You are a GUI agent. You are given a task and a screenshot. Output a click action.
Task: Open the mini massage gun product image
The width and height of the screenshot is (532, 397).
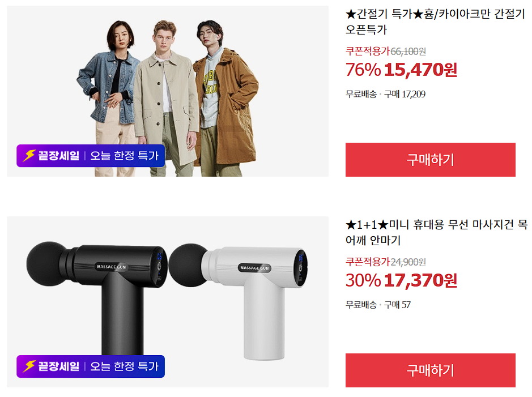tap(168, 302)
